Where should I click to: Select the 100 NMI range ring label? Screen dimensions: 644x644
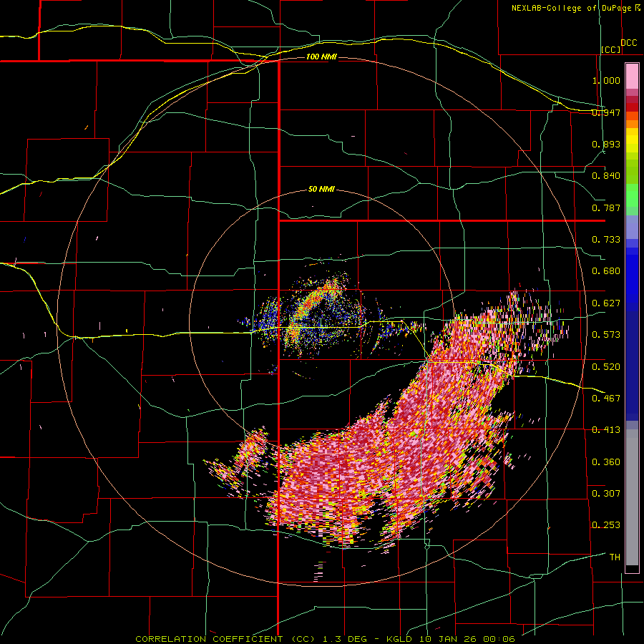(321, 57)
